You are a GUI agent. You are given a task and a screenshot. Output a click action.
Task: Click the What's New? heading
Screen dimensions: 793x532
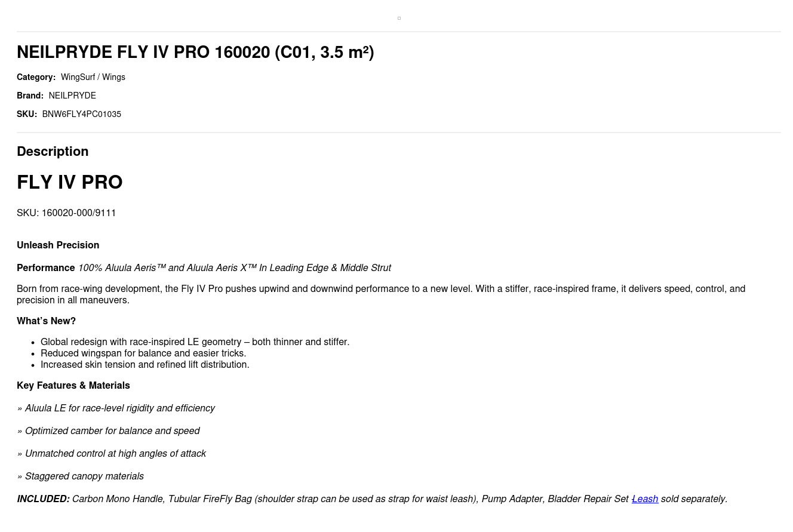point(46,321)
